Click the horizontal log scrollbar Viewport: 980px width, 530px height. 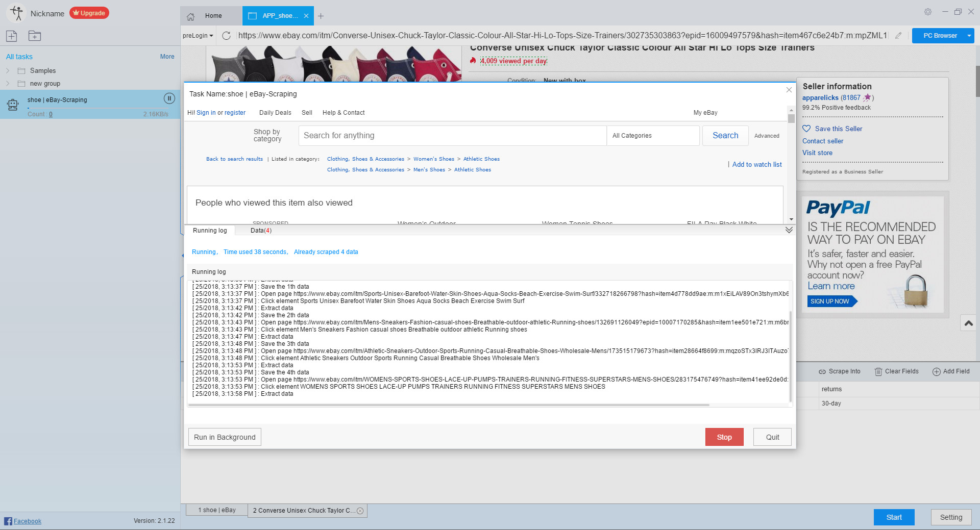pyautogui.click(x=449, y=405)
